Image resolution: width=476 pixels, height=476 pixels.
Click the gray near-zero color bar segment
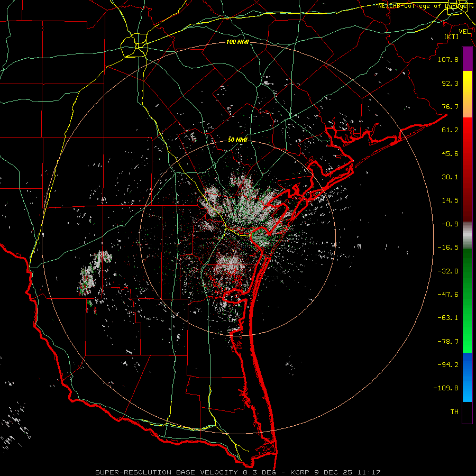(467, 235)
